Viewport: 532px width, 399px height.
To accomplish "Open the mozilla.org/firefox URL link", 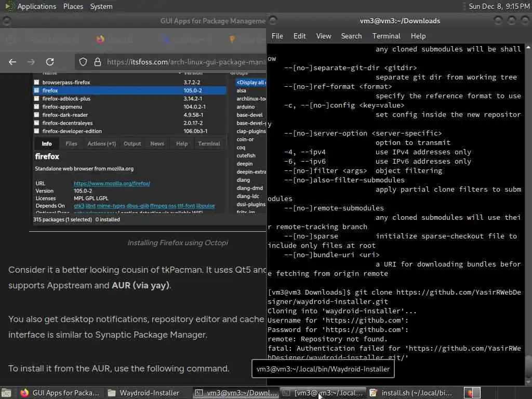I will (112, 183).
